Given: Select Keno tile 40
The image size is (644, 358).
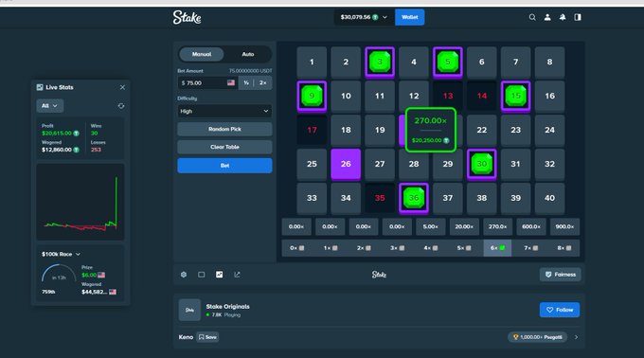Looking at the screenshot, I should 549,198.
